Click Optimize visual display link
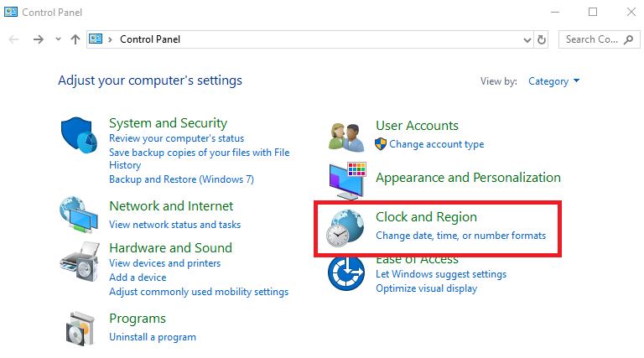Viewport: 644px width, 358px height. (426, 288)
